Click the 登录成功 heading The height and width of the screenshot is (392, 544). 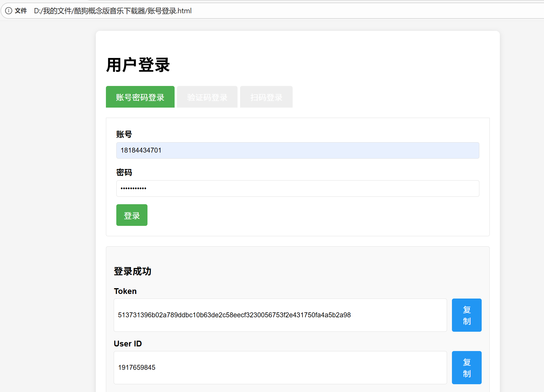[x=132, y=271]
